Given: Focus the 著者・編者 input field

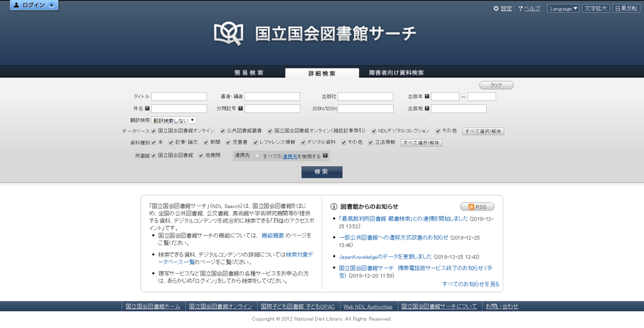Looking at the screenshot, I should tap(272, 96).
